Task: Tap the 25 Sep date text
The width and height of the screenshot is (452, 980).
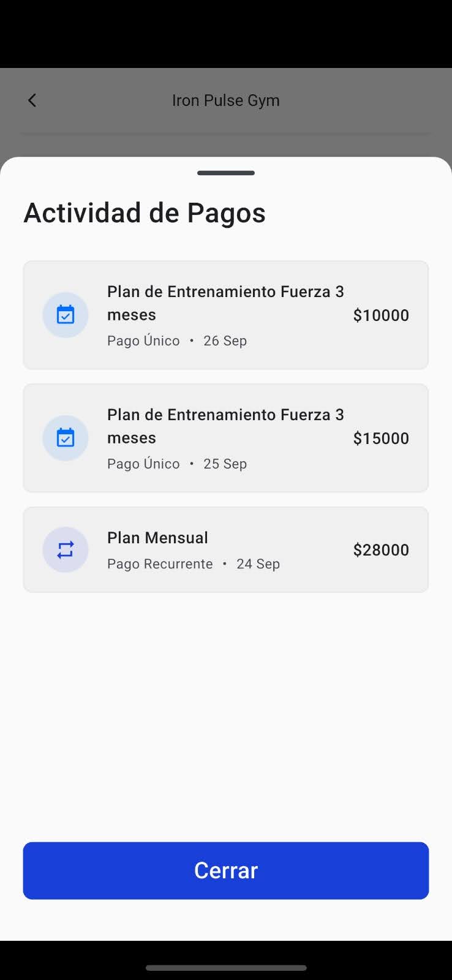Action: click(225, 464)
